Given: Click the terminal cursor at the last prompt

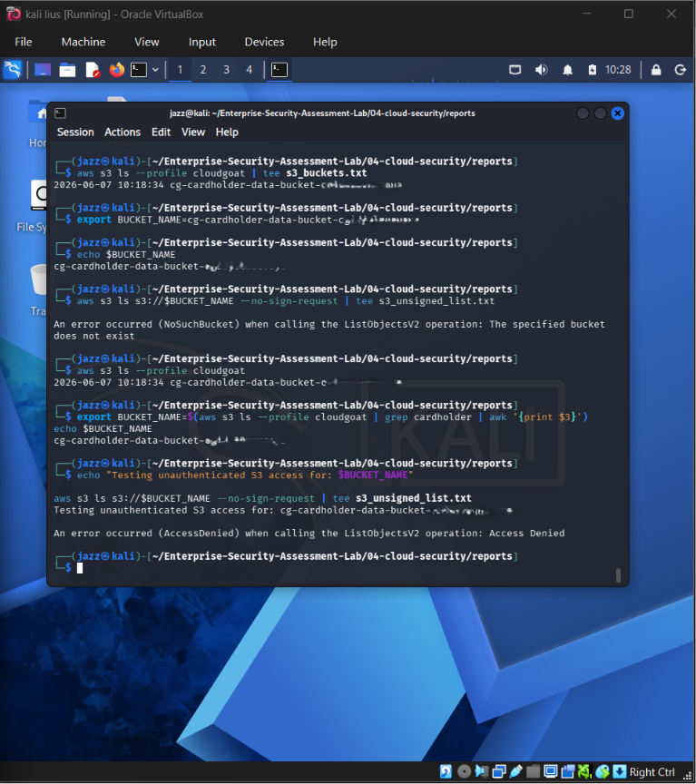Looking at the screenshot, I should (80, 568).
